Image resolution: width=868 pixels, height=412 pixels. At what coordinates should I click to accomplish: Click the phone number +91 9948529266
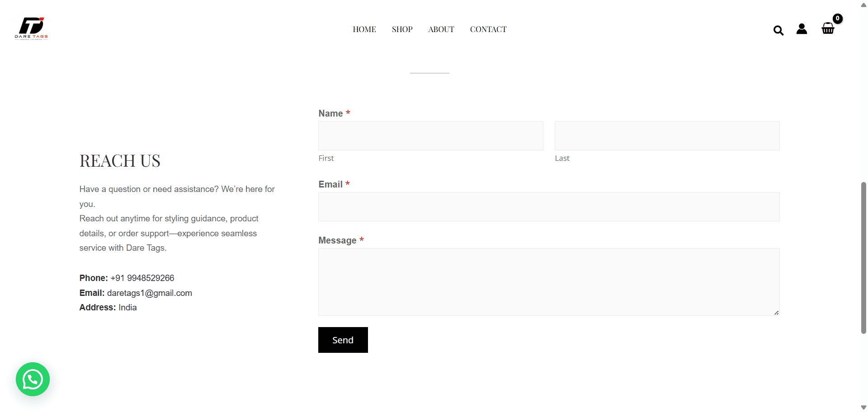tap(142, 278)
